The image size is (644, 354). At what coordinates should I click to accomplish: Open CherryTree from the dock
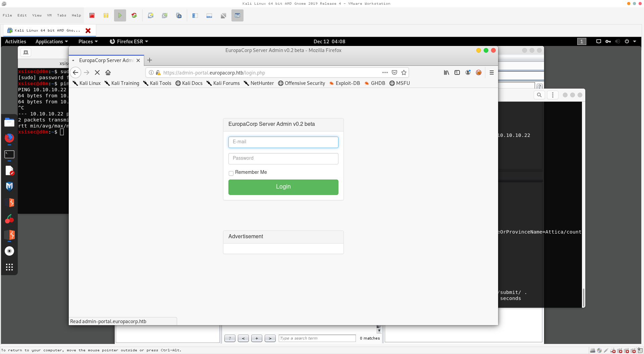point(9,219)
